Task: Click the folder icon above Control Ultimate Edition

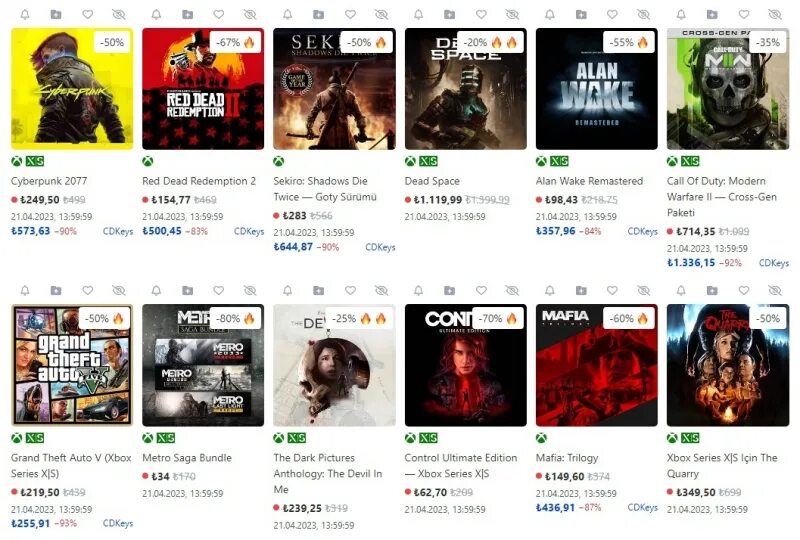Action: 449,290
